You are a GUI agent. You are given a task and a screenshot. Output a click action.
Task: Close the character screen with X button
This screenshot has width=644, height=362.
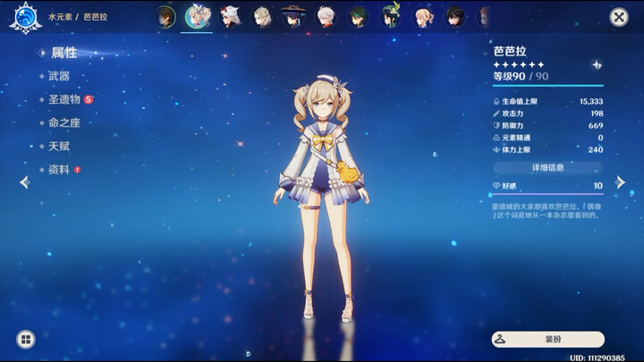click(619, 17)
